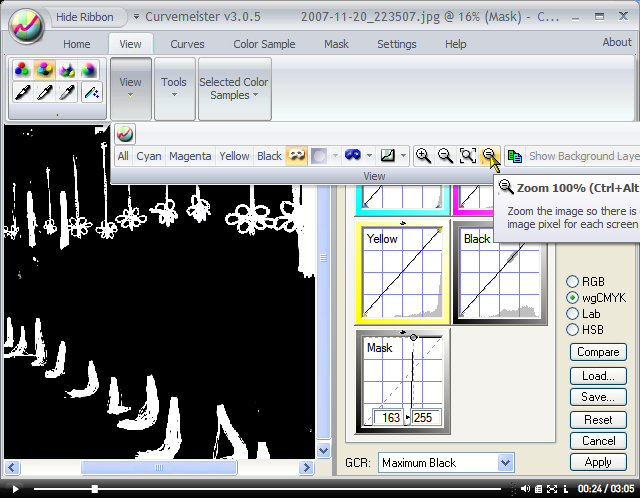This screenshot has width=640, height=498.
Task: Click the Show Background Layer icon
Action: (515, 156)
